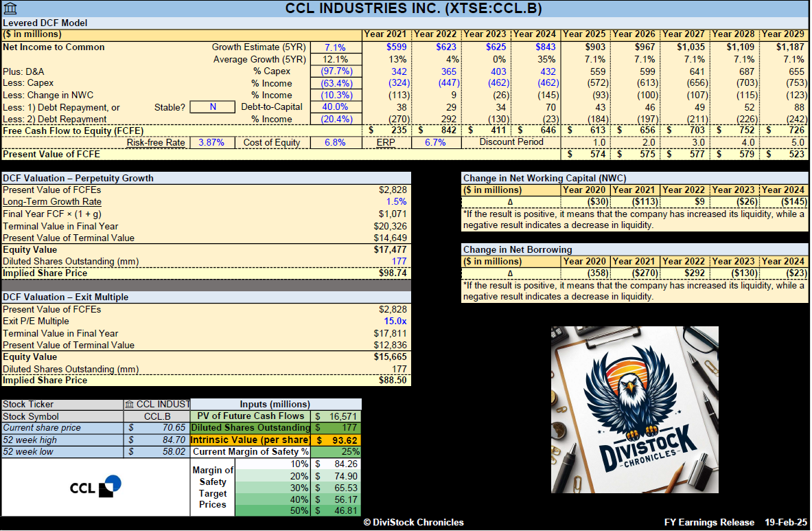
Task: Select Equity Value $17,477 cell
Action: 391,249
